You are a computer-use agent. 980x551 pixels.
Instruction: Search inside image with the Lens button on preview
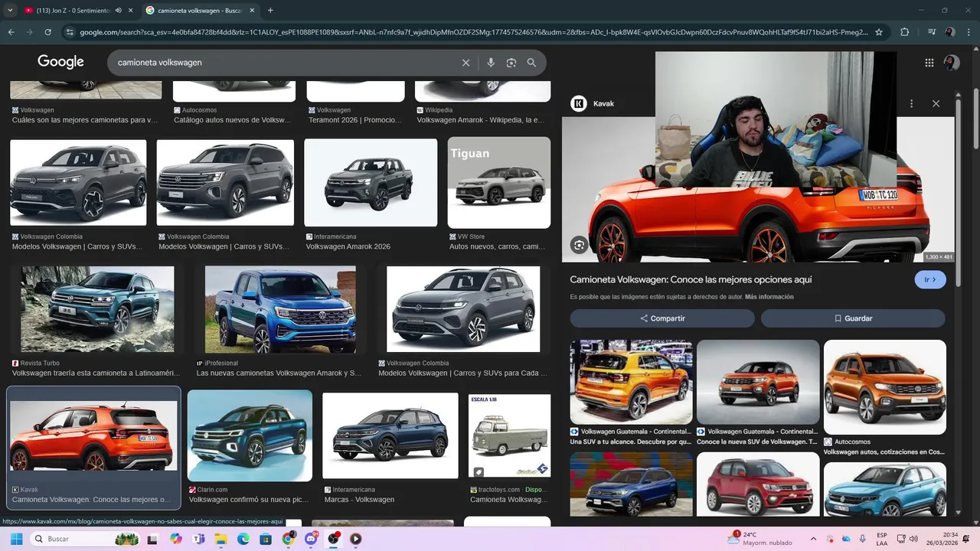(579, 245)
